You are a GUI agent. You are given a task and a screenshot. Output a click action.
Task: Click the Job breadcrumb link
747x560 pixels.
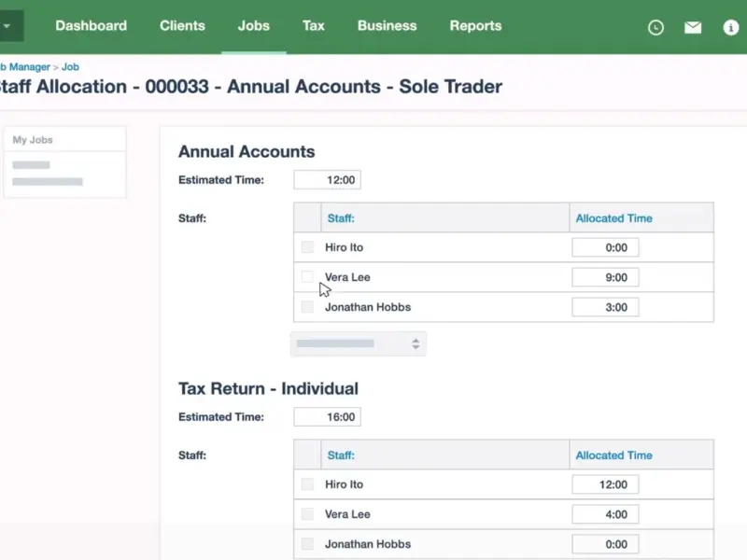pyautogui.click(x=70, y=67)
